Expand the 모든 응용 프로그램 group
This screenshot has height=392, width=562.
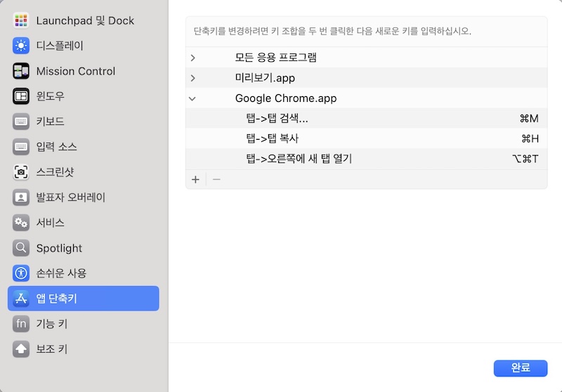click(x=192, y=58)
